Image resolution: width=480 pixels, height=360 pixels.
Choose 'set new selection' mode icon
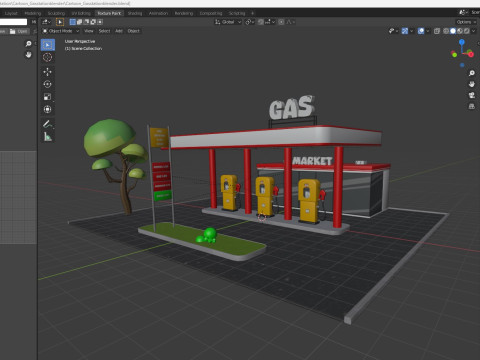point(72,22)
